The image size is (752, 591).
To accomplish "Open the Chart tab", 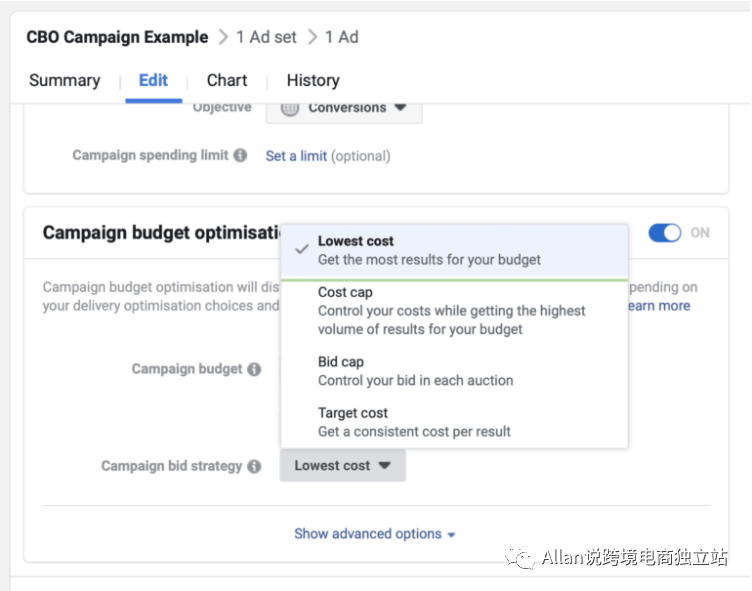I will click(227, 81).
